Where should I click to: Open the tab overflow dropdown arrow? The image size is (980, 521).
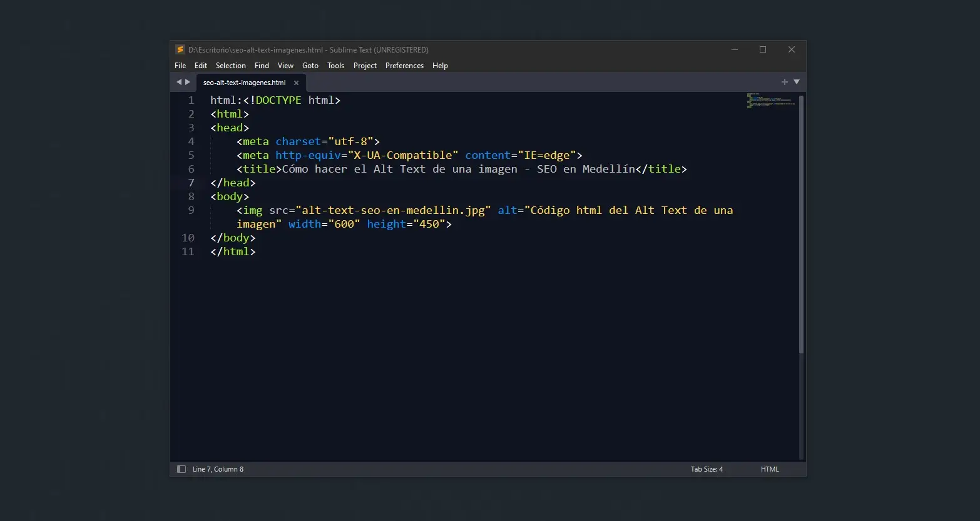tap(796, 81)
